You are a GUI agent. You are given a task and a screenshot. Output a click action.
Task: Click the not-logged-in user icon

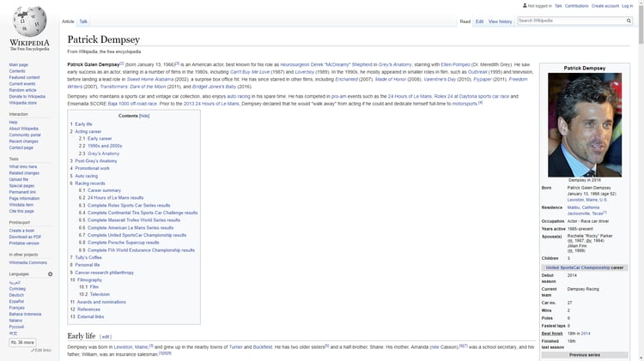tap(525, 6)
